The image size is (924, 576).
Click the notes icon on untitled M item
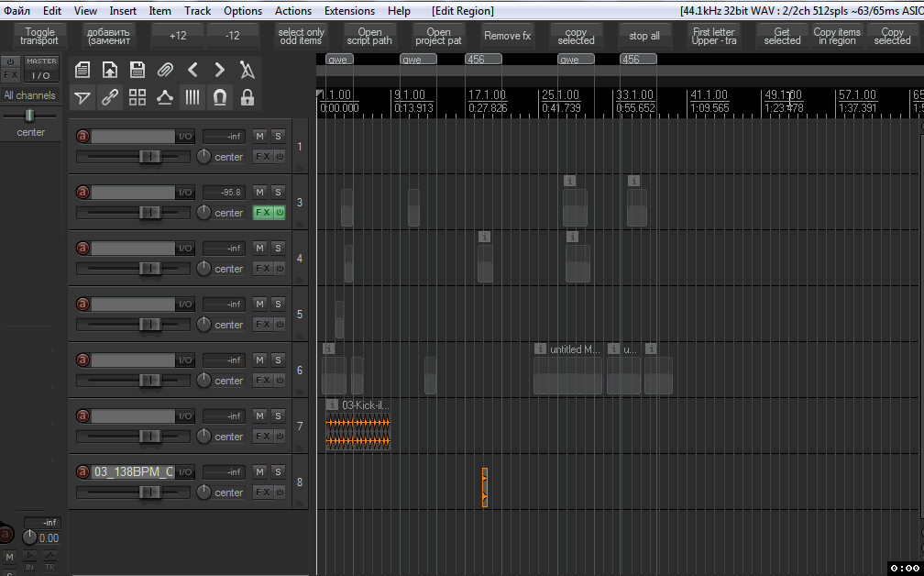[x=540, y=349]
